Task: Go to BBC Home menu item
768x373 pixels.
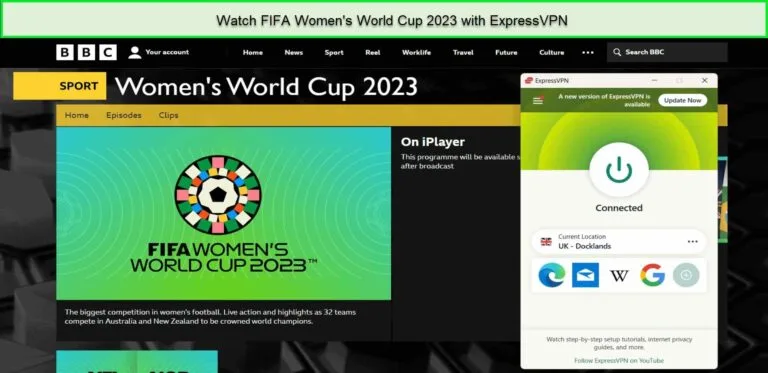Action: point(253,52)
